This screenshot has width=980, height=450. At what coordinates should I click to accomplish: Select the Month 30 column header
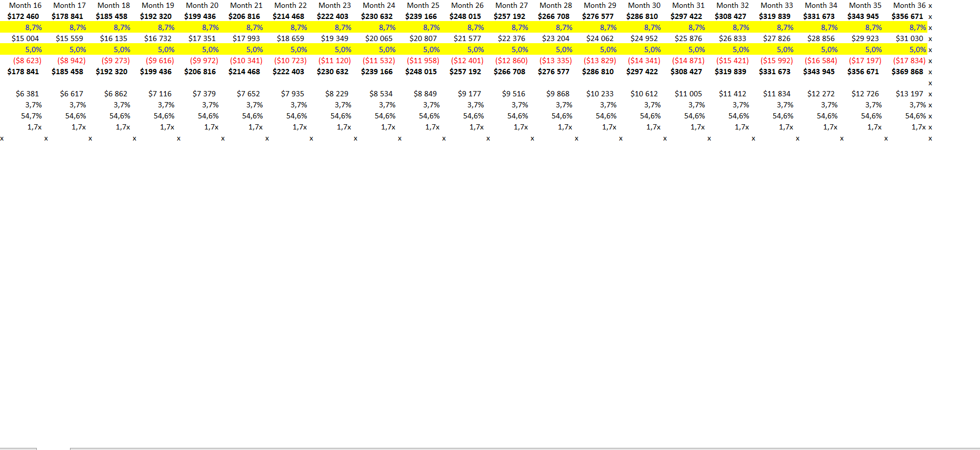[644, 5]
